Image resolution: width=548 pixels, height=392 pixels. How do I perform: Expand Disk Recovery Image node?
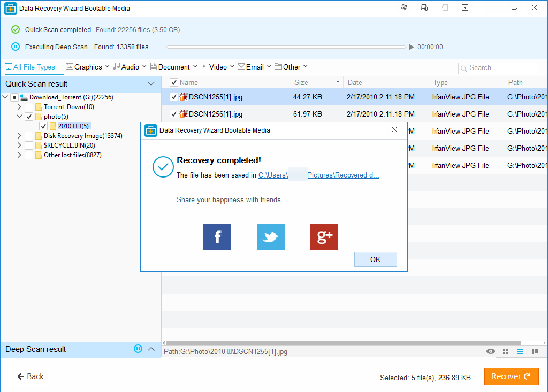click(19, 135)
